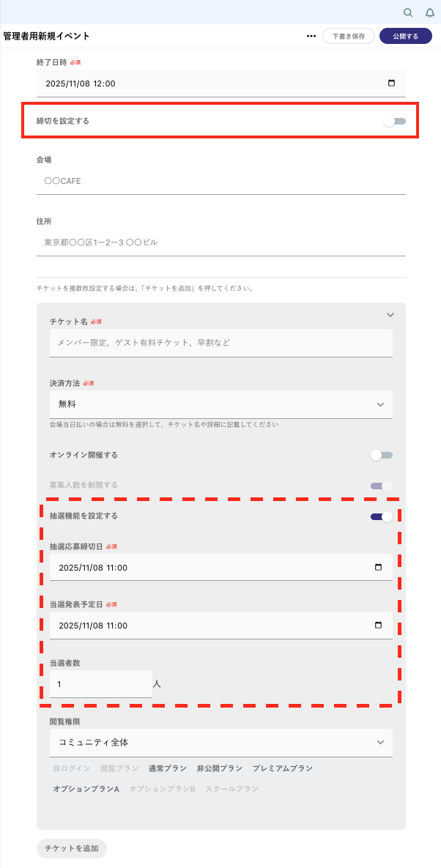The width and height of the screenshot is (441, 868).
Task: Turn on オンライン開催する switch
Action: (382, 455)
